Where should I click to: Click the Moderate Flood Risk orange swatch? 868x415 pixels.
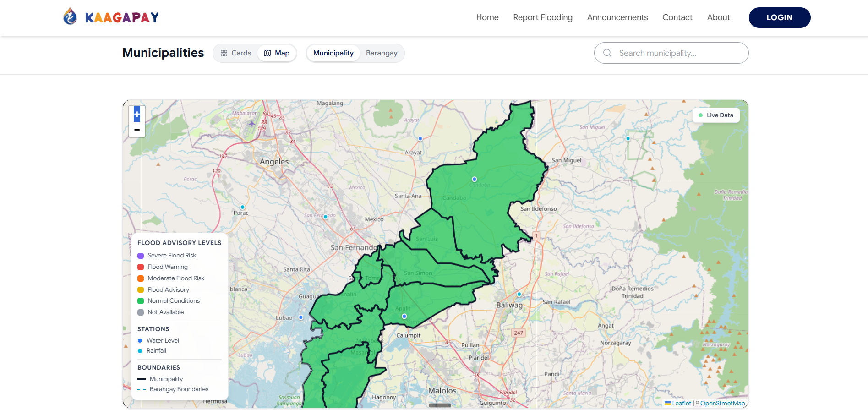(x=141, y=278)
